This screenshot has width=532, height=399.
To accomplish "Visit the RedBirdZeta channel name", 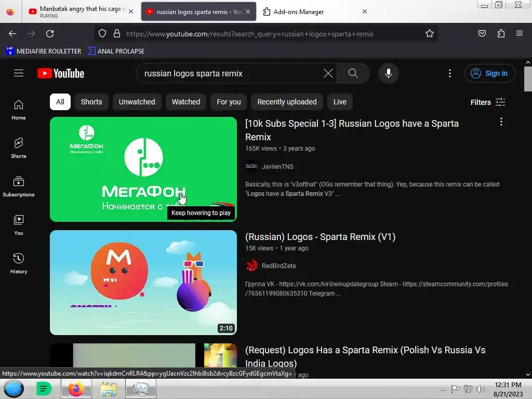I will click(278, 266).
